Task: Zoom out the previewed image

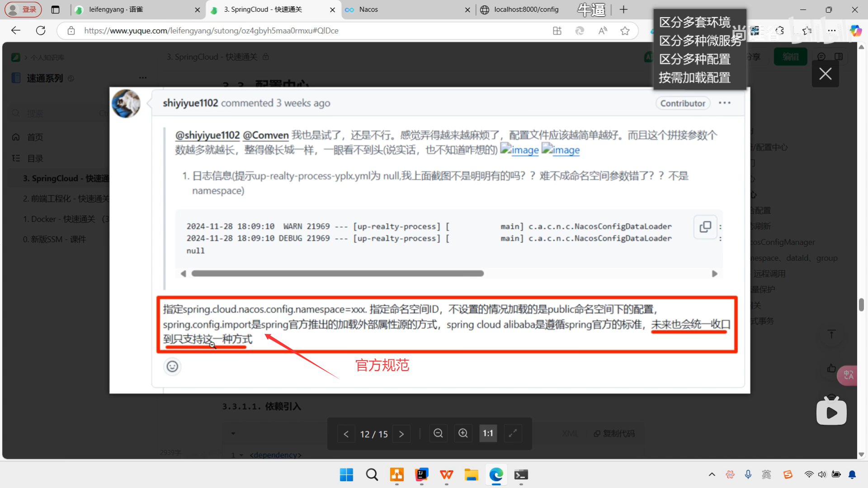Action: 438,433
